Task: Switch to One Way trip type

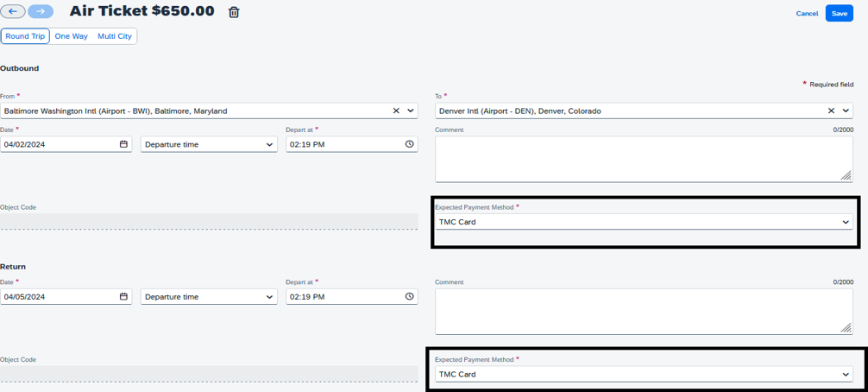Action: pyautogui.click(x=71, y=36)
